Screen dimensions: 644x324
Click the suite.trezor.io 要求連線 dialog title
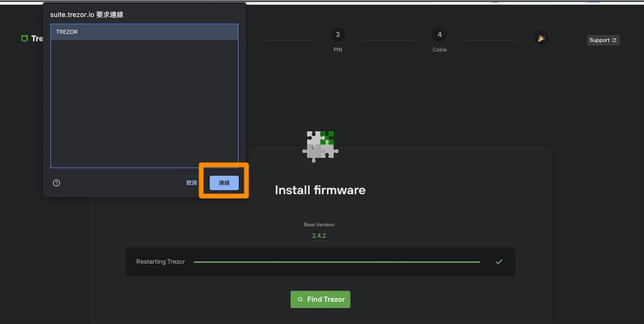[86, 15]
